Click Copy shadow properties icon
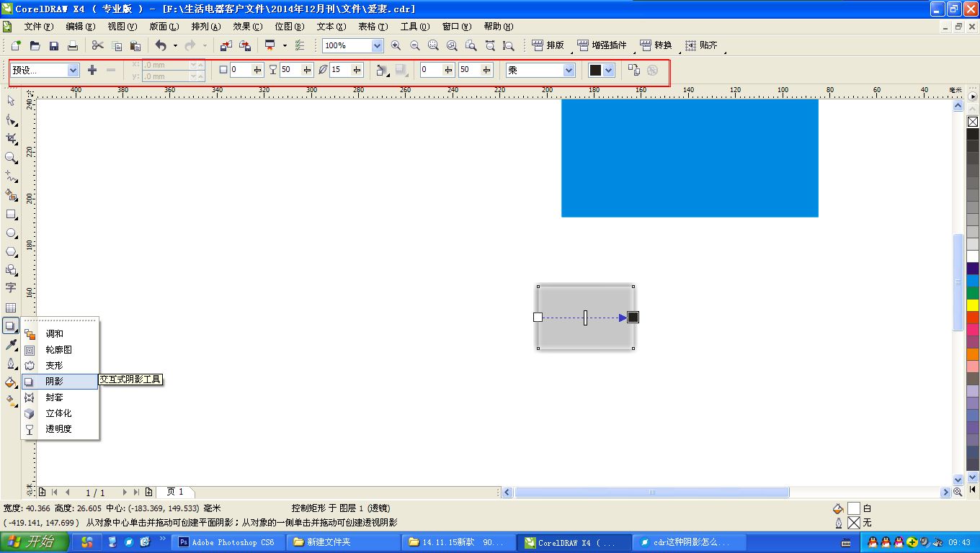Image resolution: width=980 pixels, height=553 pixels. (x=633, y=70)
